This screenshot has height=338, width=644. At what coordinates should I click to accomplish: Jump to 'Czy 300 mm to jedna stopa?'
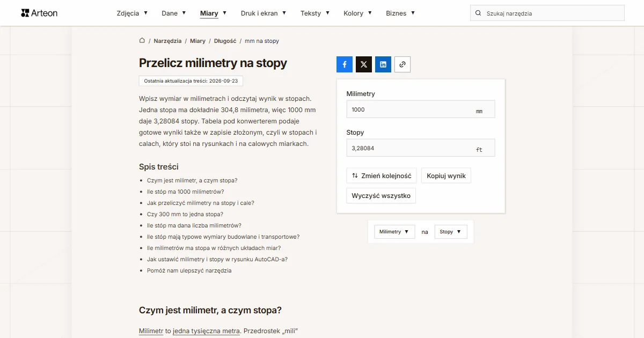pyautogui.click(x=185, y=214)
